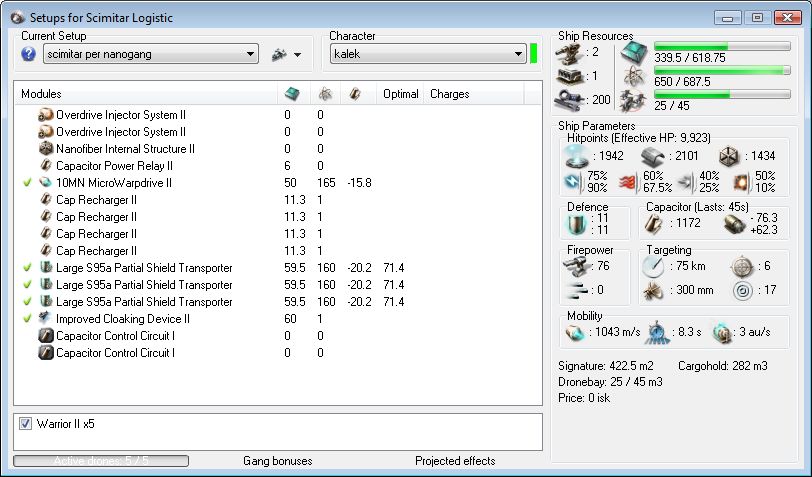This screenshot has width=812, height=477.
Task: Open the Current Setup dropdown 'scimitar per nanogang'
Action: (151, 54)
